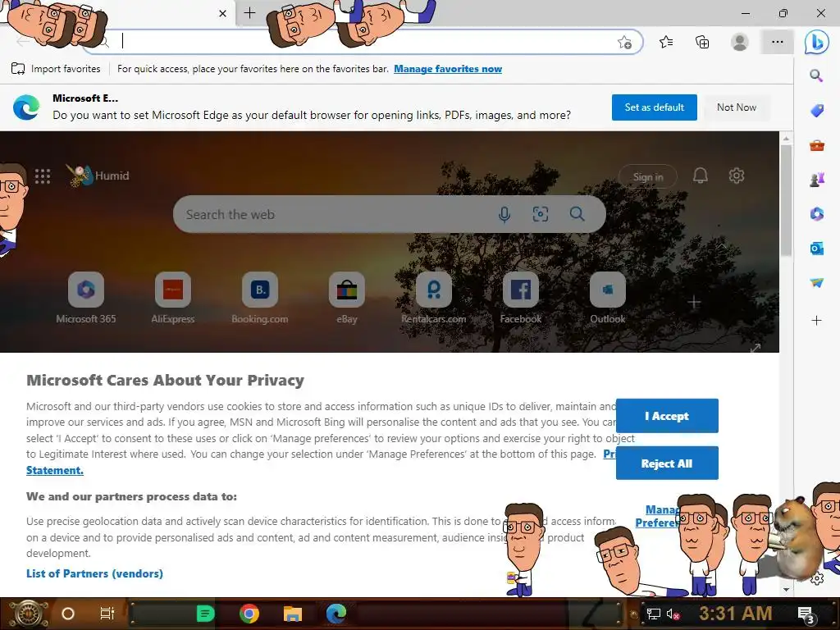The height and width of the screenshot is (630, 840).
Task: Open the Favorites list icon
Action: pyautogui.click(x=666, y=42)
